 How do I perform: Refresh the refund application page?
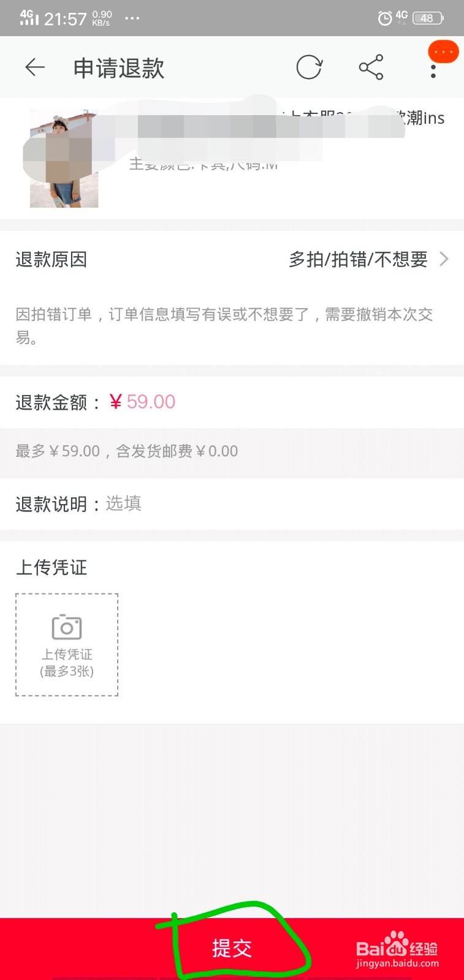309,67
